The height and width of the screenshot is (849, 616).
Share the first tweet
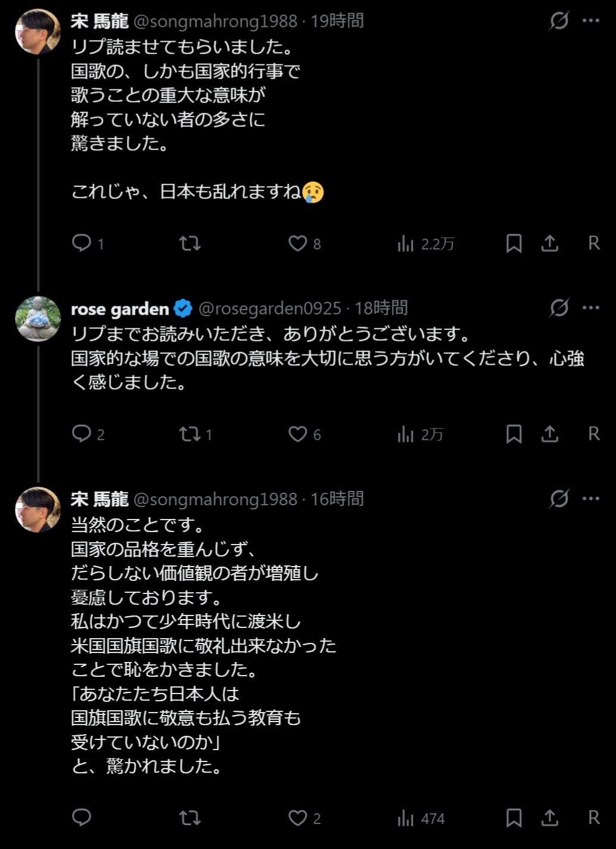tap(549, 243)
